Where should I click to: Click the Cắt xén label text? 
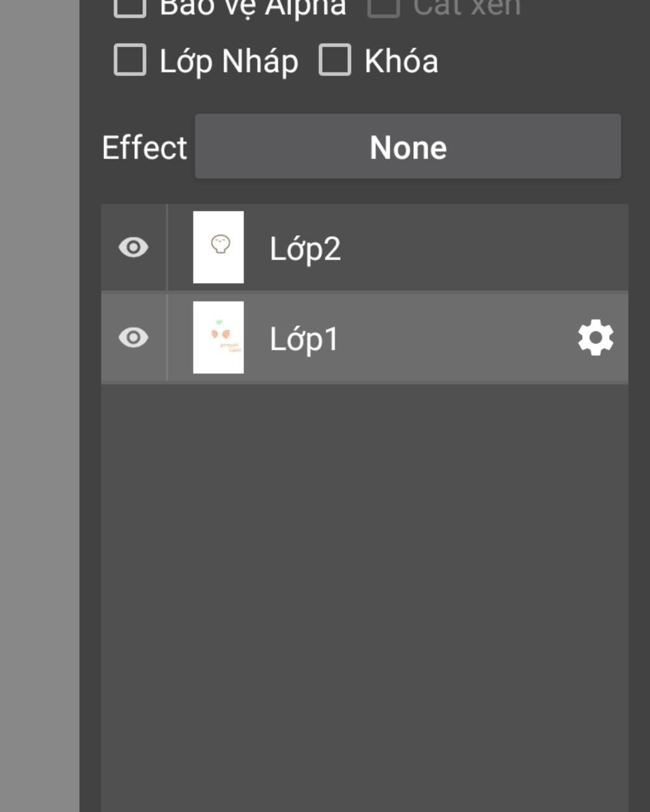click(467, 8)
